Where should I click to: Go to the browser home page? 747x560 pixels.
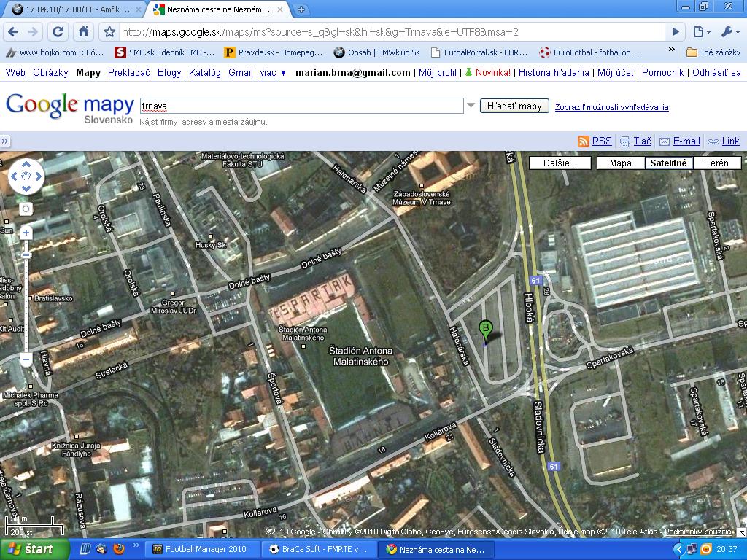pyautogui.click(x=84, y=32)
